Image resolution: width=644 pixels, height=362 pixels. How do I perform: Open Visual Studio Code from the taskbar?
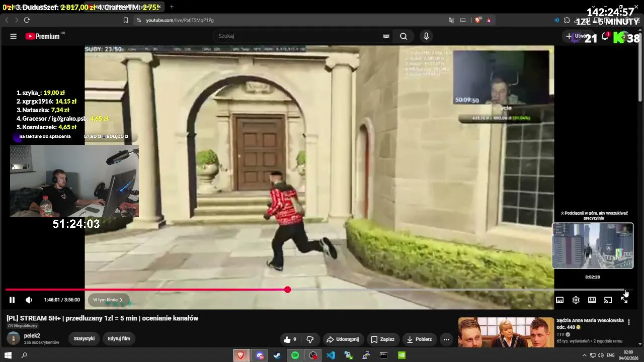[331, 355]
